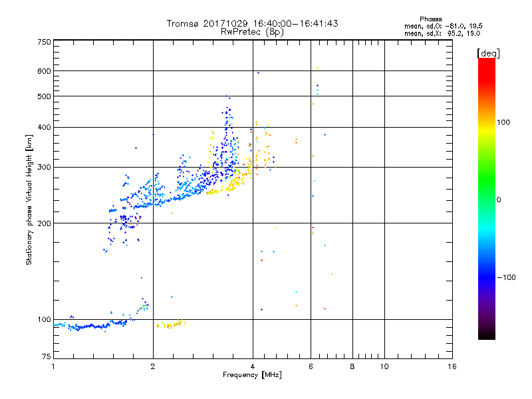
Task: Click the 'RwPretec (8p)' subtitle
Action: [x=252, y=32]
